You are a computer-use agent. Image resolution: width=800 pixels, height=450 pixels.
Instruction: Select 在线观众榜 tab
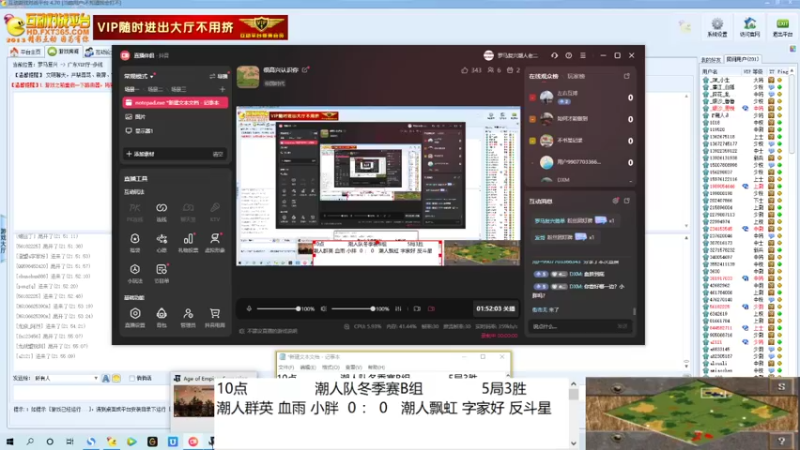[x=543, y=76]
